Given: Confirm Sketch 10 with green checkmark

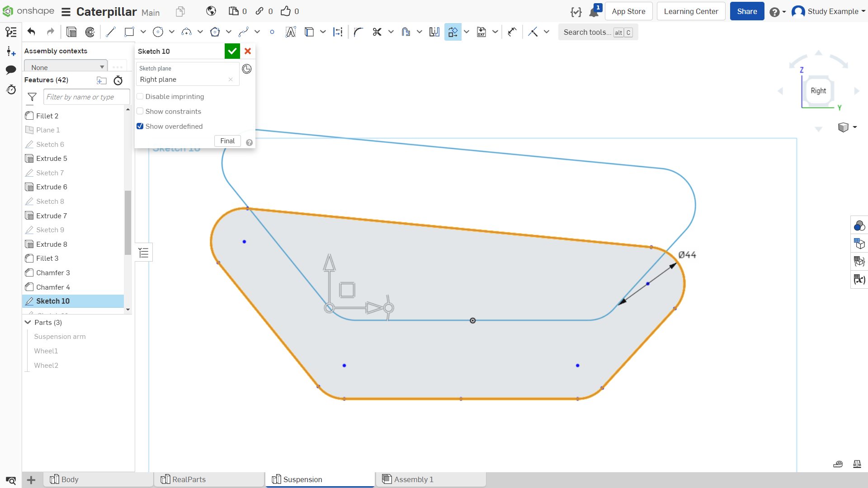Looking at the screenshot, I should click(232, 51).
